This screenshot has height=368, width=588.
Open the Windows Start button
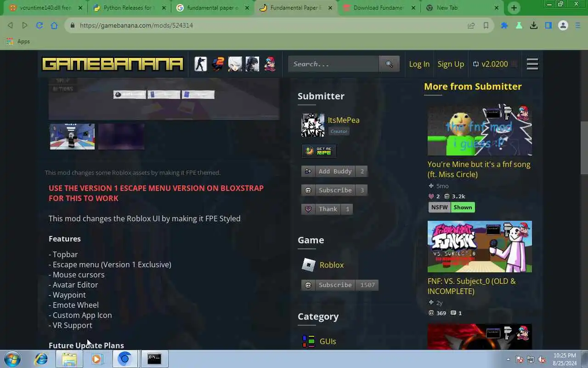click(12, 359)
